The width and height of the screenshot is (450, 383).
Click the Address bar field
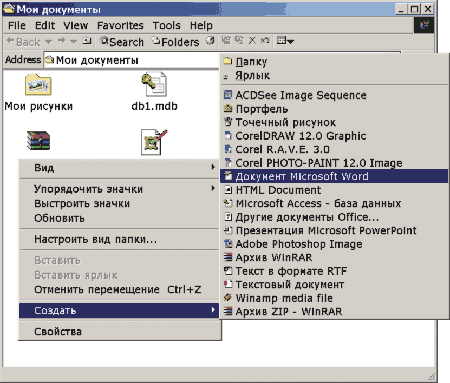tap(132, 60)
